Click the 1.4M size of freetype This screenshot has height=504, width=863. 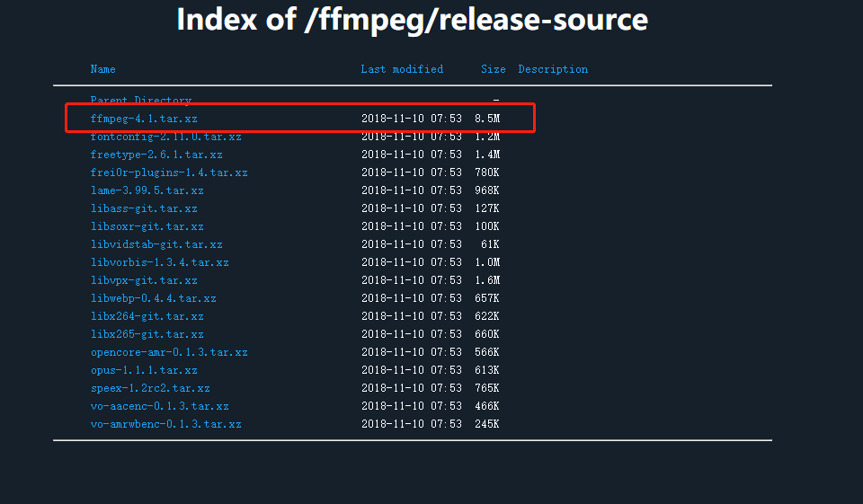click(487, 155)
